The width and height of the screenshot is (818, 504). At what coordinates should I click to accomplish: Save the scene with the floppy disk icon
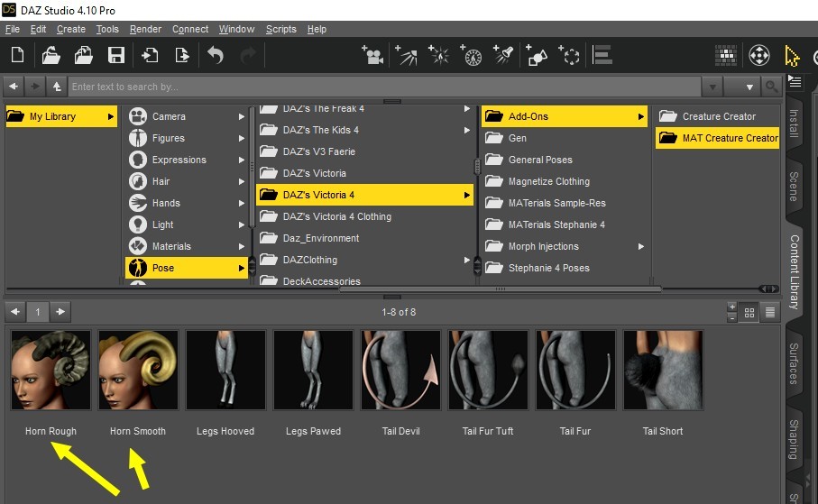click(115, 55)
